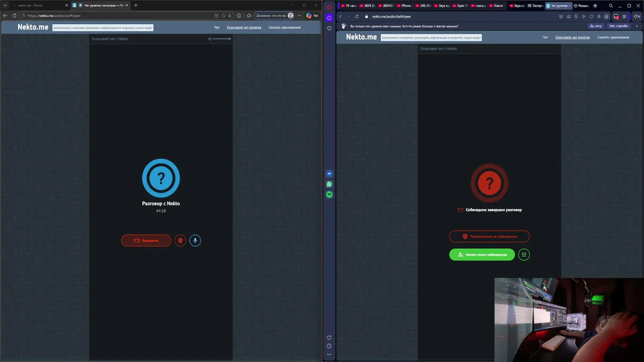Image resolution: width=644 pixels, height=362 pixels.
Task: Open Чат link in the right Nekto.me header
Action: click(545, 37)
